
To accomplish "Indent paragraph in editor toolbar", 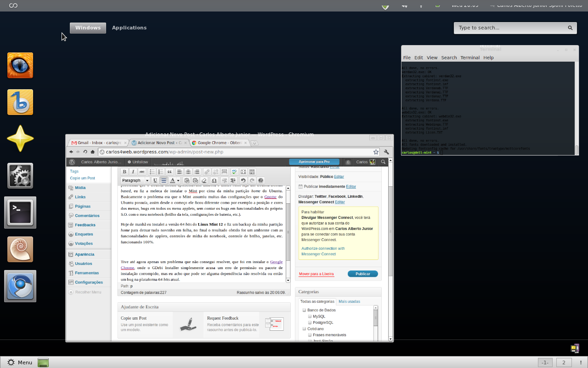I will (233, 180).
